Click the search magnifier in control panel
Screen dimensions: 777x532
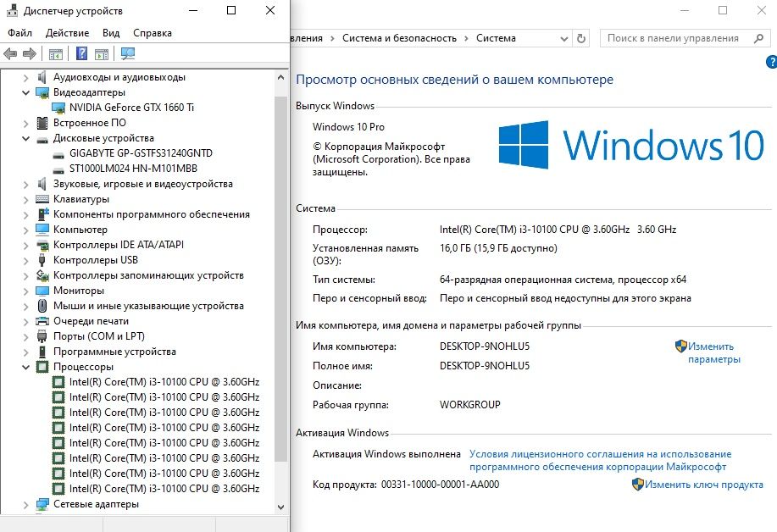(x=758, y=38)
